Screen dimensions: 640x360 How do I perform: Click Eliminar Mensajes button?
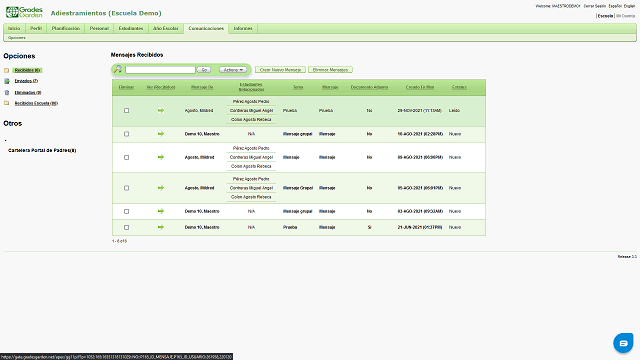(331, 70)
